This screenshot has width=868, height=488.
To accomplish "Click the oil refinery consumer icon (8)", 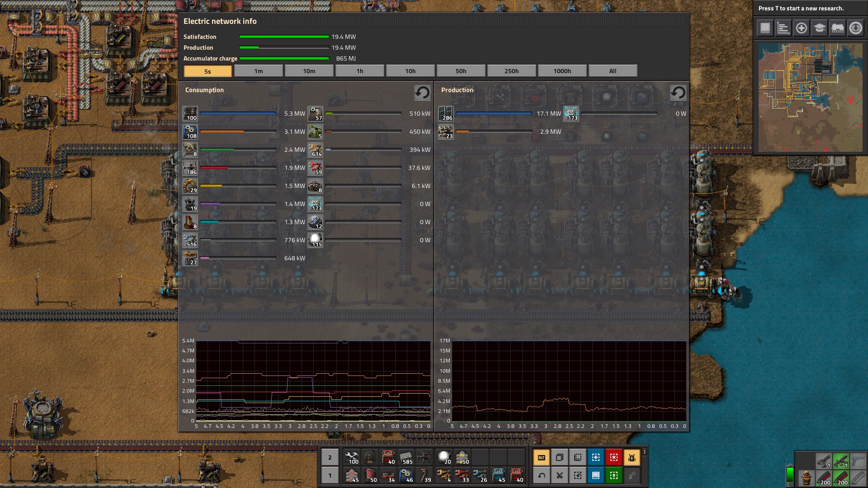I will (190, 222).
